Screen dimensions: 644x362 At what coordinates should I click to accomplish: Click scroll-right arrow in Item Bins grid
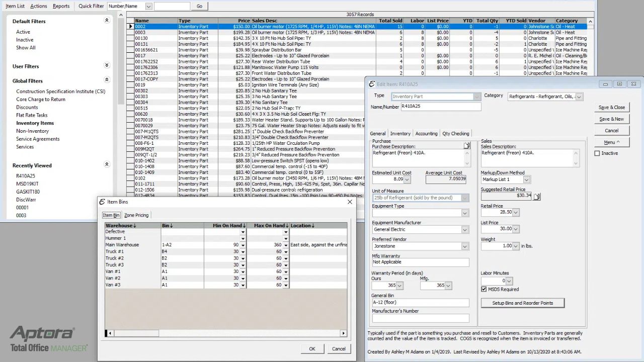click(x=344, y=333)
